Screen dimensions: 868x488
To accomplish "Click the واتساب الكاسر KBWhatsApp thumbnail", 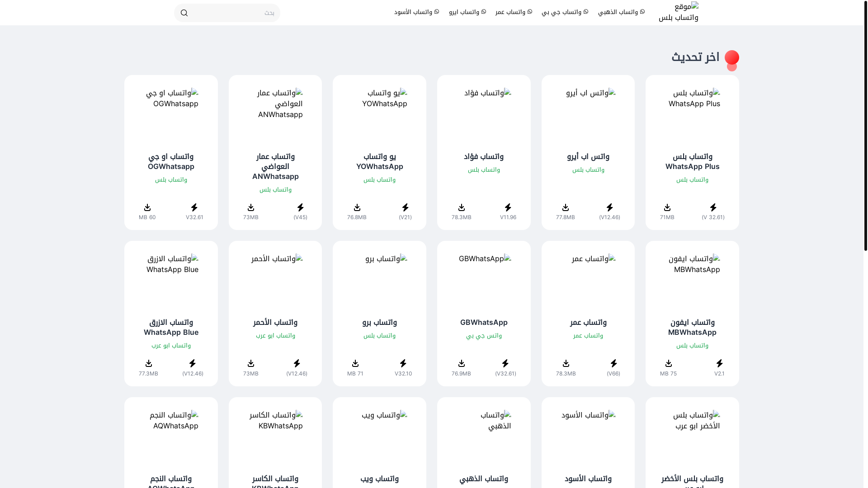I will tap(275, 438).
